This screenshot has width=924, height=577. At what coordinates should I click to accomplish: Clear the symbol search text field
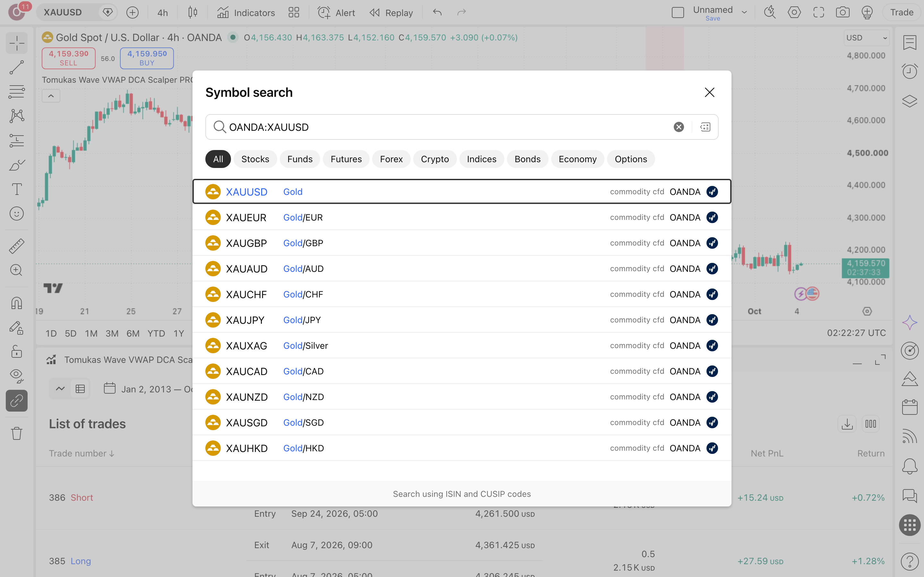pyautogui.click(x=679, y=127)
